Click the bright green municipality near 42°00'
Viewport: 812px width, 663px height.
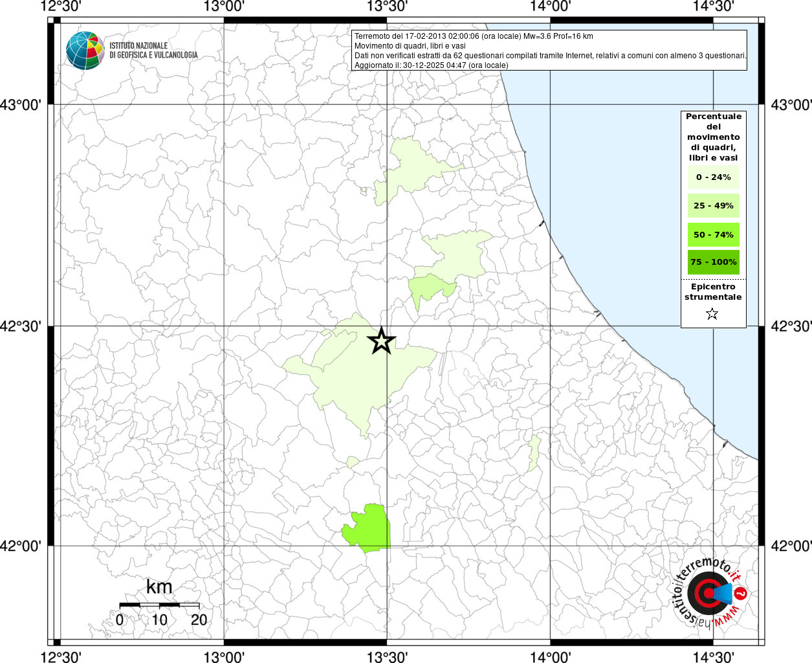point(367,528)
